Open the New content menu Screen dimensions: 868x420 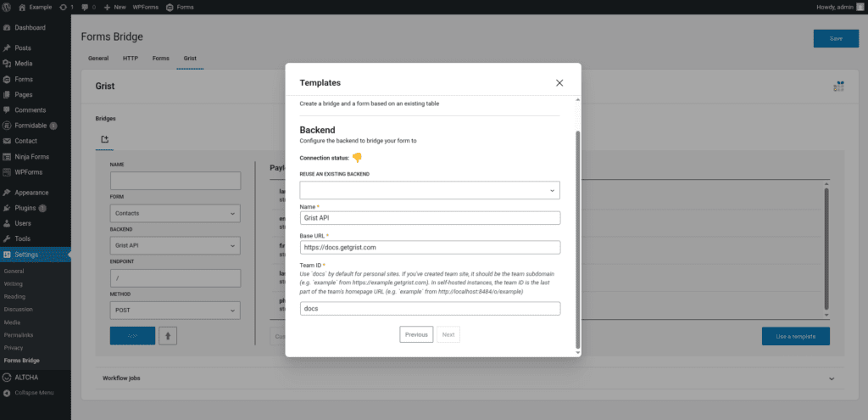(x=115, y=7)
